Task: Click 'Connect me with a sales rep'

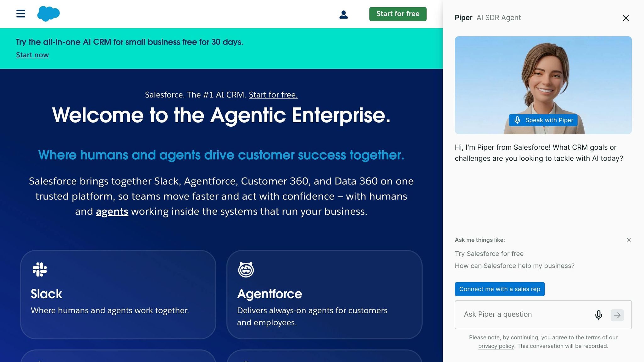Action: click(x=499, y=289)
